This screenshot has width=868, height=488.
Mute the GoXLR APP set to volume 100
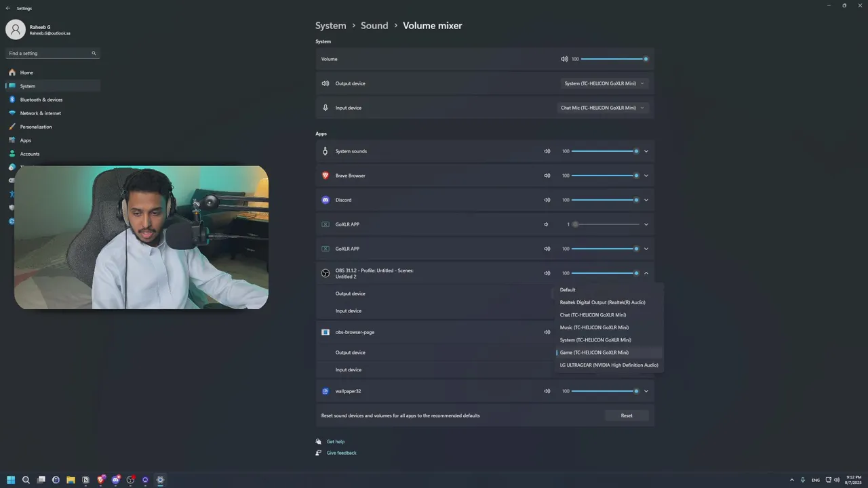(x=547, y=249)
